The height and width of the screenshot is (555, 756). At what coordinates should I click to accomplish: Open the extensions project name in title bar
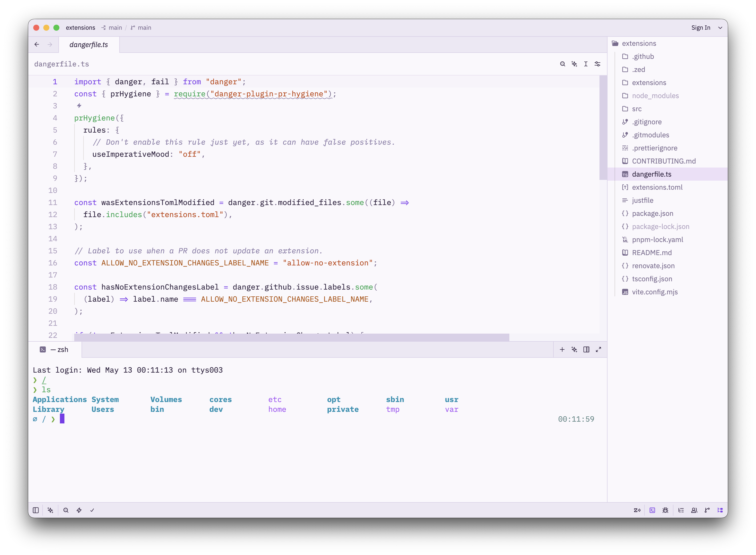tap(80, 27)
